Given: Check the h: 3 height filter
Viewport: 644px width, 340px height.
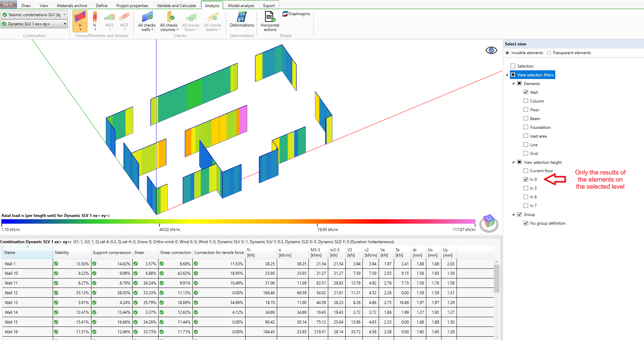Looking at the screenshot, I should click(526, 188).
